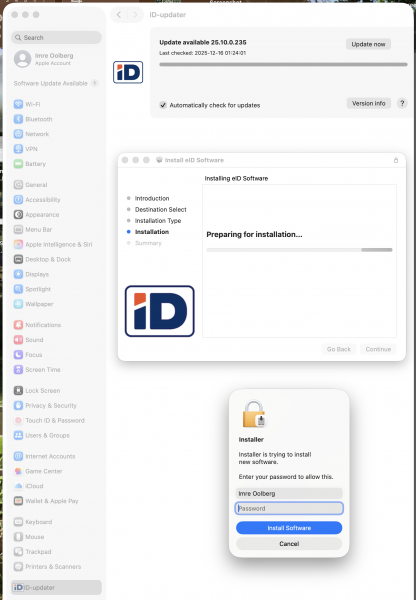Select the Network sidebar icon
The image size is (416, 600).
pyautogui.click(x=18, y=134)
